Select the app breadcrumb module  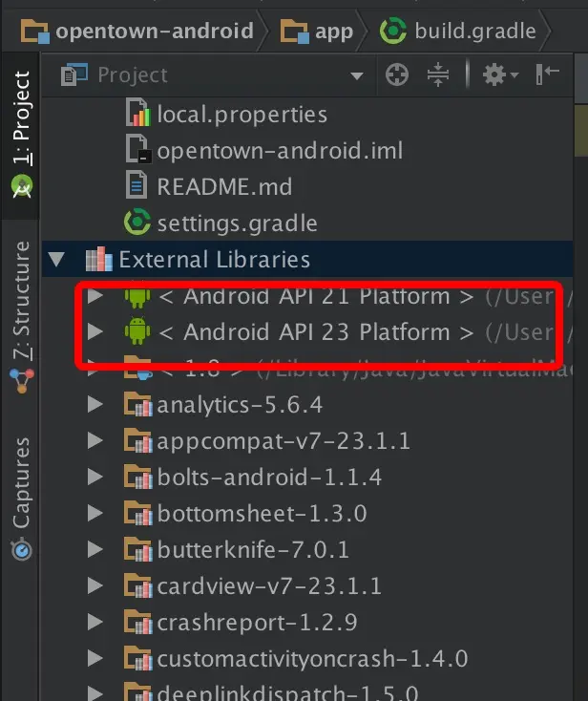click(317, 32)
